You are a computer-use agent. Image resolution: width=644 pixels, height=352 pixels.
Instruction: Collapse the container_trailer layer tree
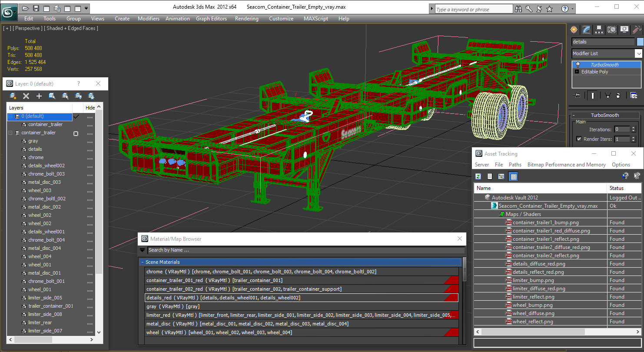(10, 133)
